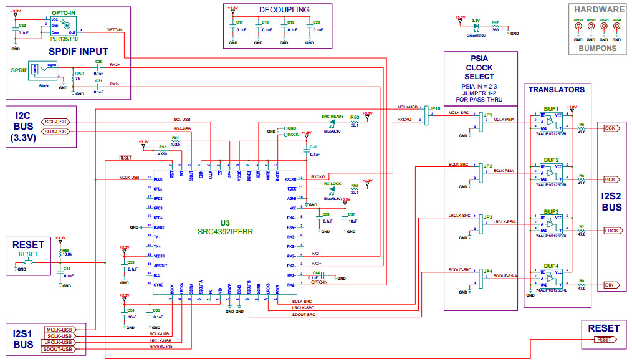
Task: Click the U3 SRC4392IPFBR chip label
Action: point(225,228)
